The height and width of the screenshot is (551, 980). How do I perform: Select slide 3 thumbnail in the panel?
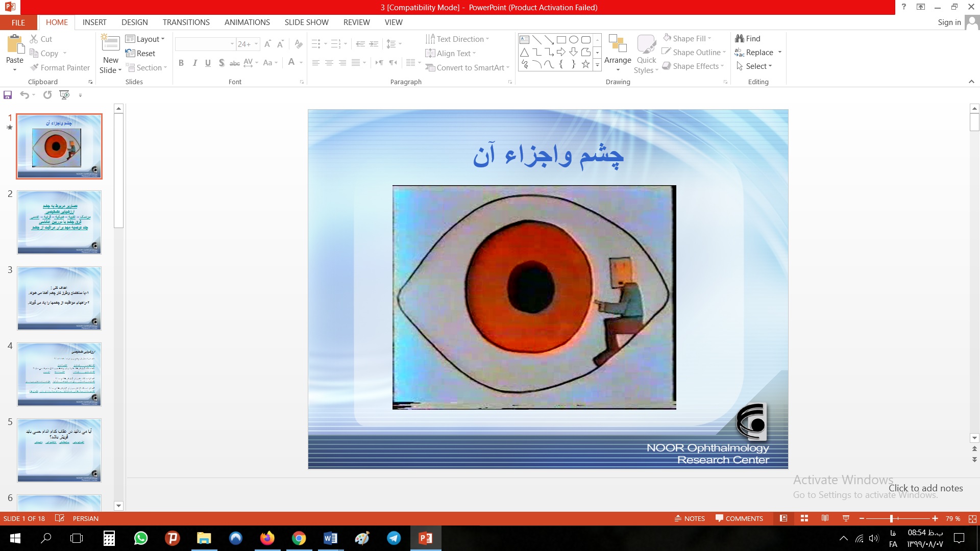59,298
